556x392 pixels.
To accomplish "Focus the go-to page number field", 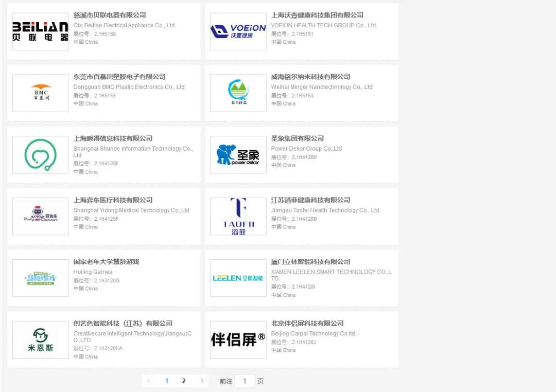I will (245, 381).
